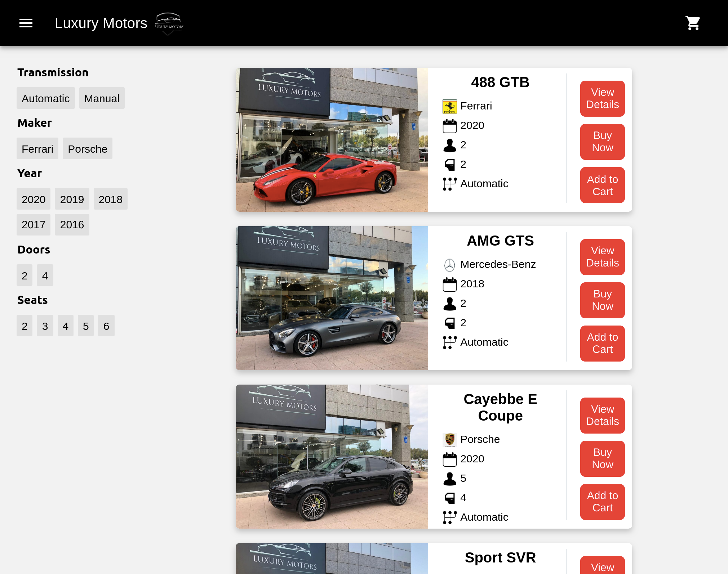Screen dimensions: 728x574
Task: Open the Sport SVR car photo
Action: [x=332, y=559]
